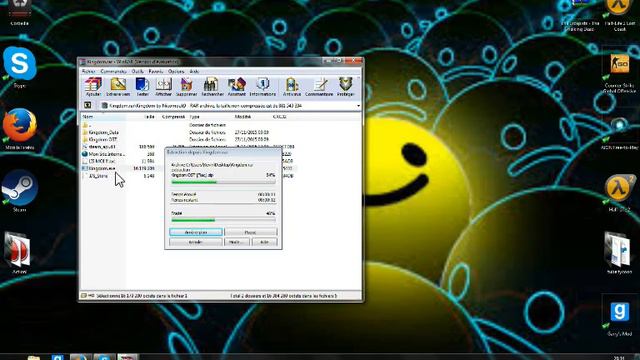The width and height of the screenshot is (640, 360).
Task: Click the Commentaire toolbar icon
Action: point(319,87)
